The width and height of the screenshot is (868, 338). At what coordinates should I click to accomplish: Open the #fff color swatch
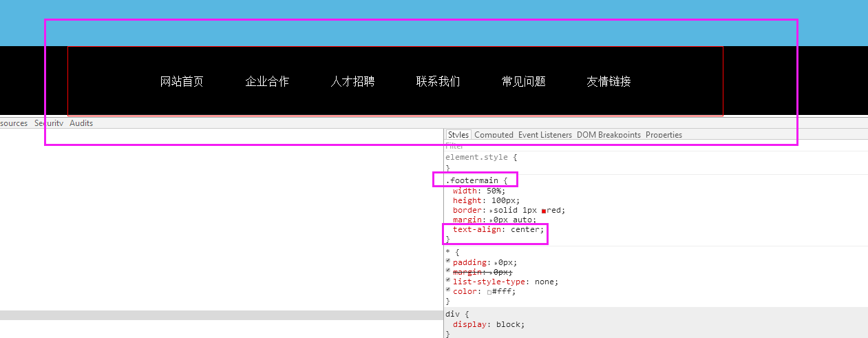[x=489, y=292]
